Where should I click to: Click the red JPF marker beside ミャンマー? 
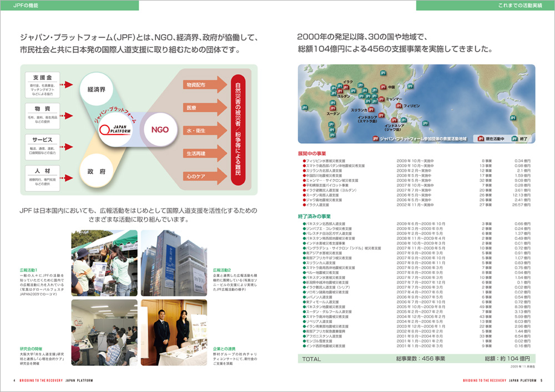381,99
